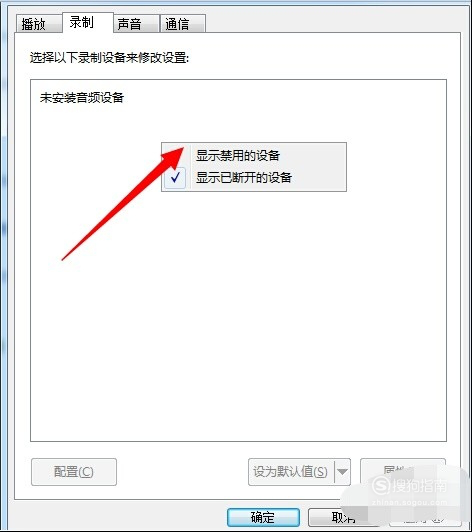Click the Sogou S logo watermark

(381, 486)
